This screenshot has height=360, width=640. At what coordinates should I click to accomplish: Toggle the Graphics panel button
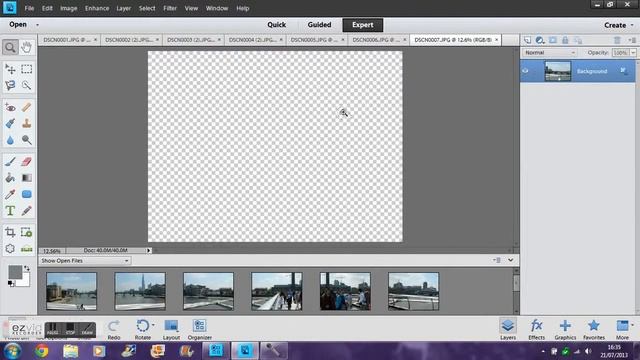coord(565,329)
